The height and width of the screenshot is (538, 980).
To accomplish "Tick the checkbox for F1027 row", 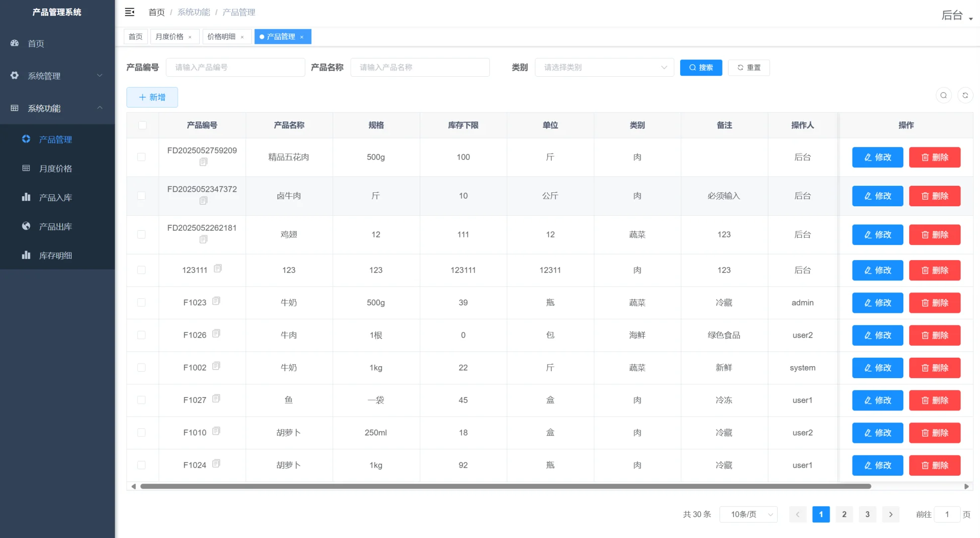I will [141, 400].
